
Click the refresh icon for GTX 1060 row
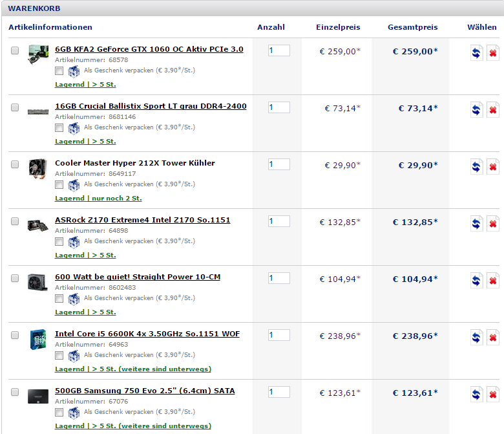[x=477, y=53]
